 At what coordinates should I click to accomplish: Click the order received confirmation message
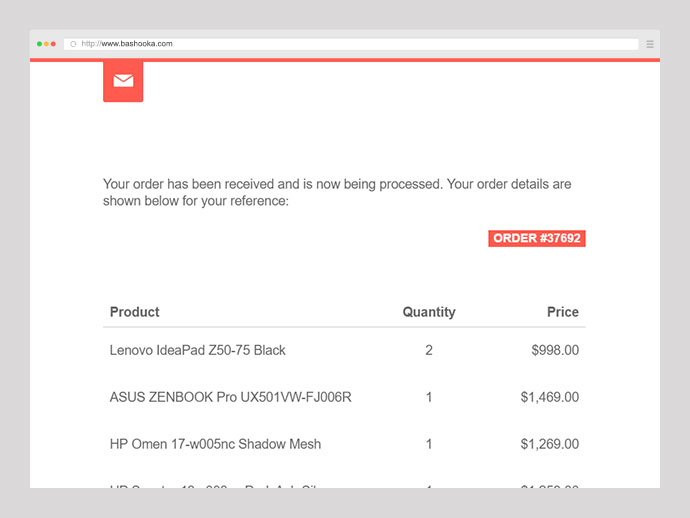pos(337,193)
